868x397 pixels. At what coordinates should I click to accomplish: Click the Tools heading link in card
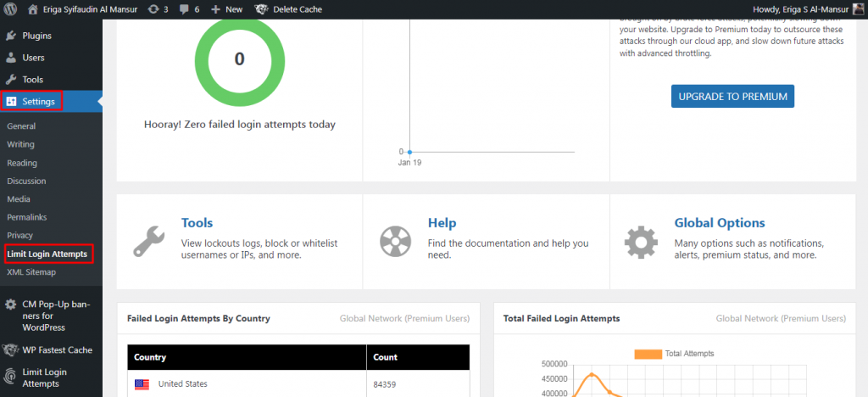pyautogui.click(x=197, y=223)
